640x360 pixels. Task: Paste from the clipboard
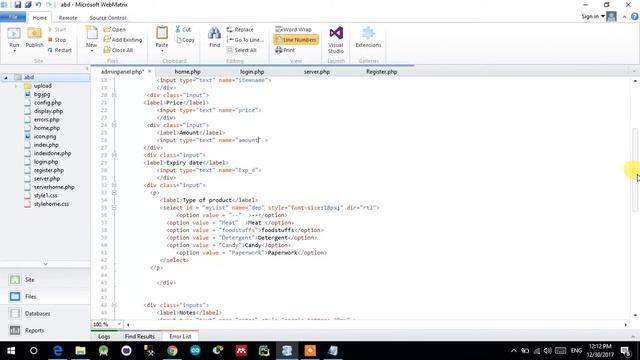click(162, 38)
